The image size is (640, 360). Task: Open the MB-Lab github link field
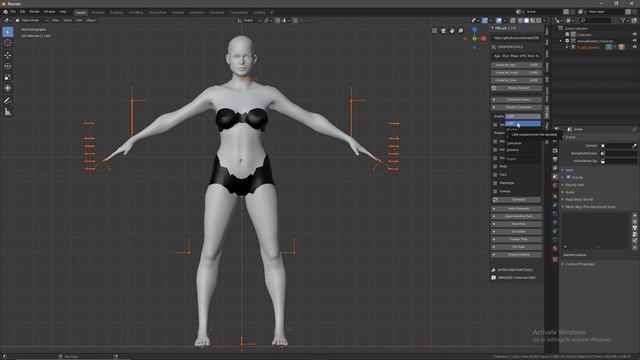516,38
